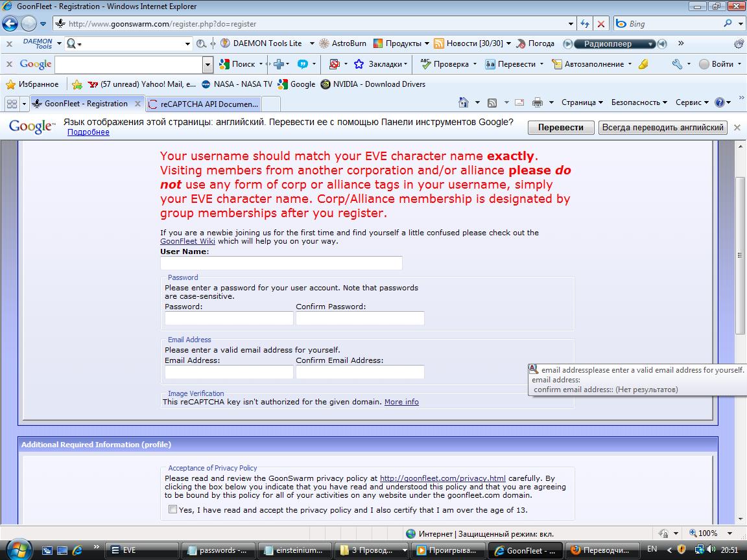Screen dimensions: 747x560
Task: Click the Избранное favorites star button
Action: coord(32,84)
